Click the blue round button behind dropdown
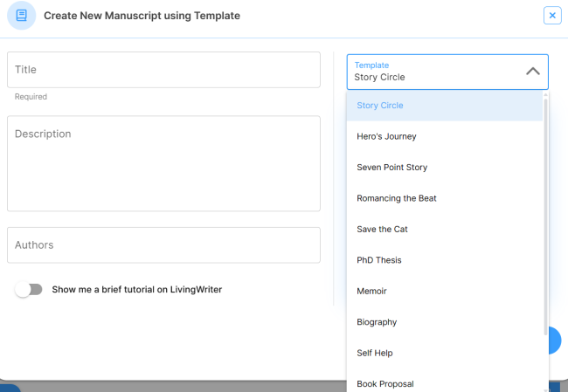 click(556, 340)
